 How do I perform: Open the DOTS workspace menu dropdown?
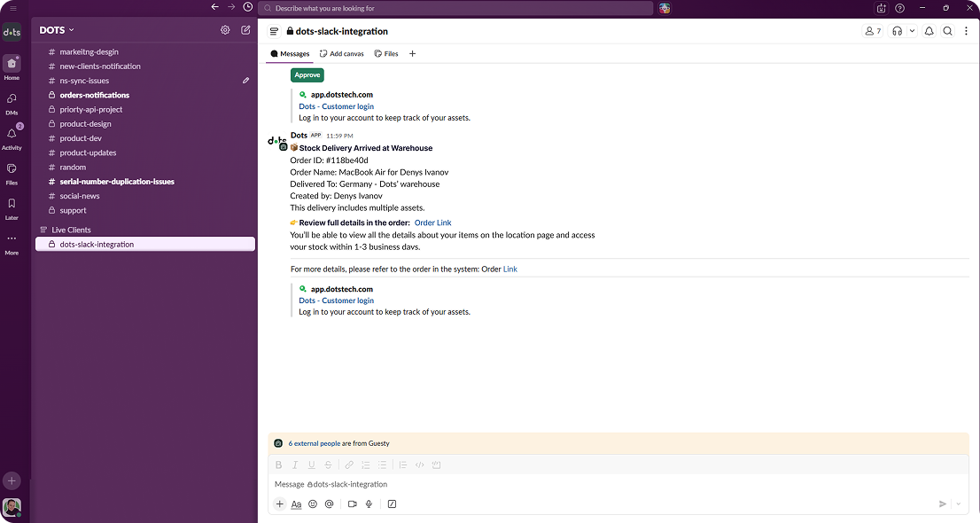pyautogui.click(x=57, y=30)
